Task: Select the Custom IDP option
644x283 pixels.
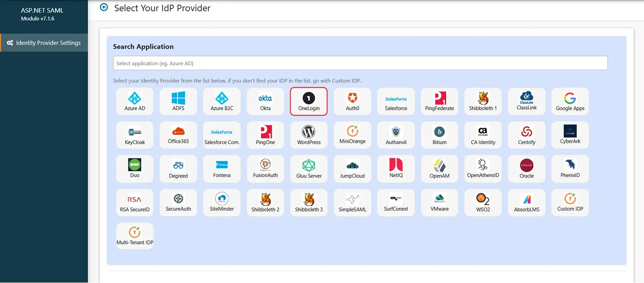Action: click(570, 203)
